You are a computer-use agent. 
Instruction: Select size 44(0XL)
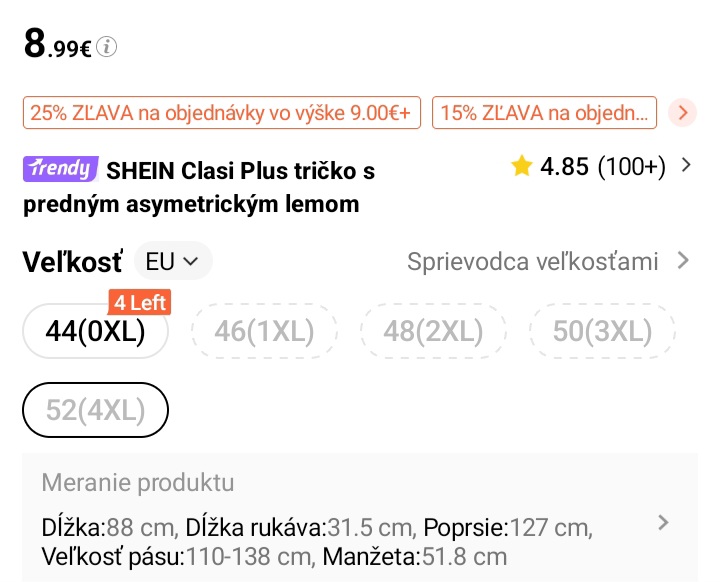coord(96,331)
